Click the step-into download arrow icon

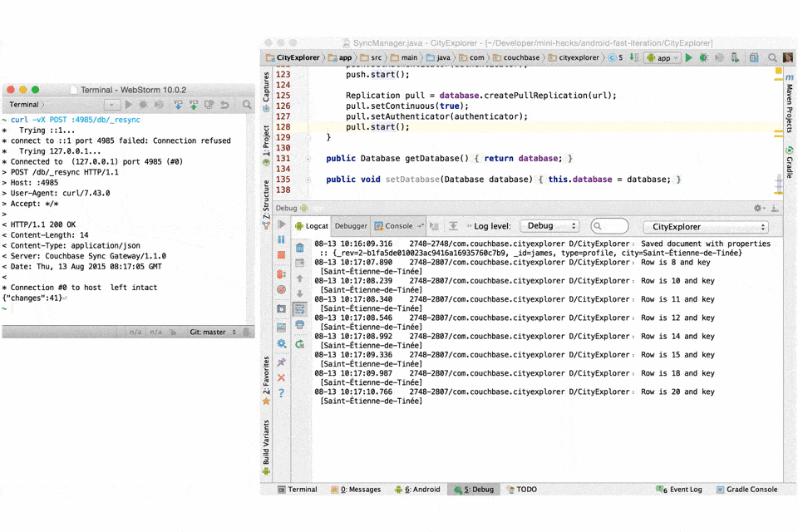pos(453,226)
